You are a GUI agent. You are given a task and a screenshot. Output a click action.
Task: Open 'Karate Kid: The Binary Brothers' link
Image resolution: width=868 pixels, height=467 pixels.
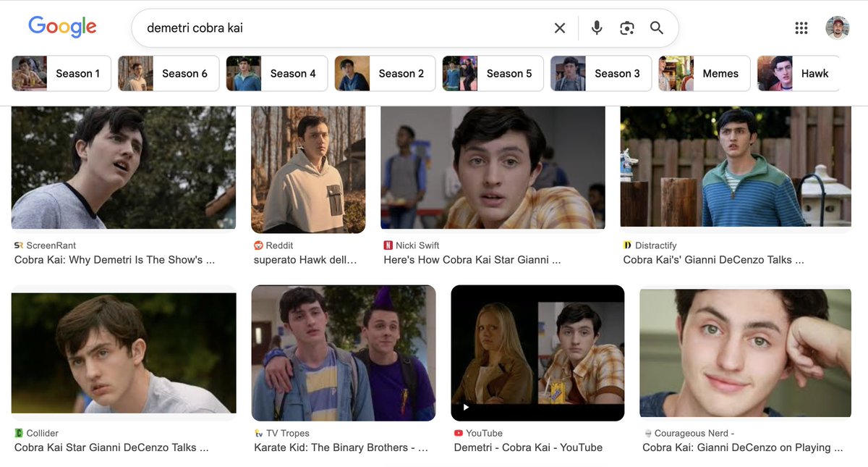(x=341, y=447)
